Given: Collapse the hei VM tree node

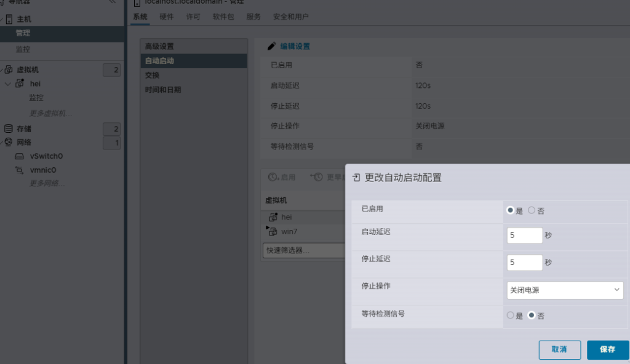Looking at the screenshot, I should (7, 84).
